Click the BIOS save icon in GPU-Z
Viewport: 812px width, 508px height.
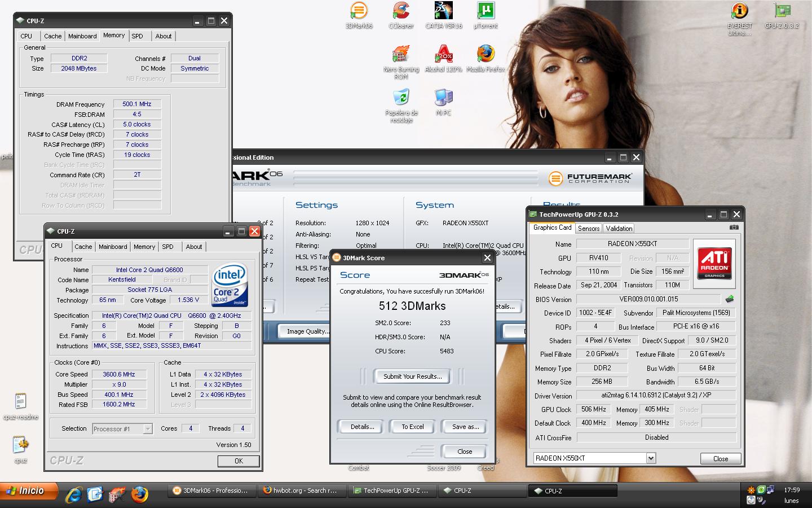(x=730, y=299)
